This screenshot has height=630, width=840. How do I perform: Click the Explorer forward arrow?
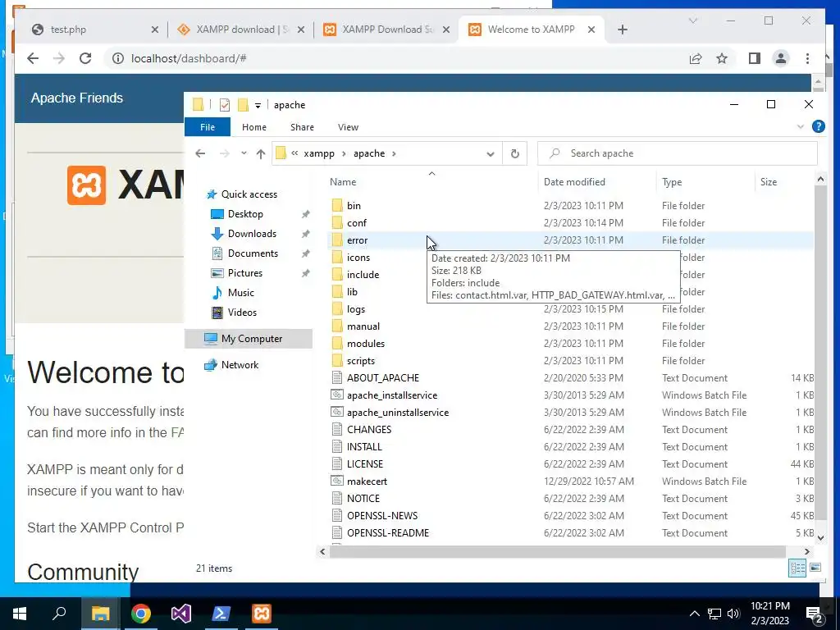point(225,153)
